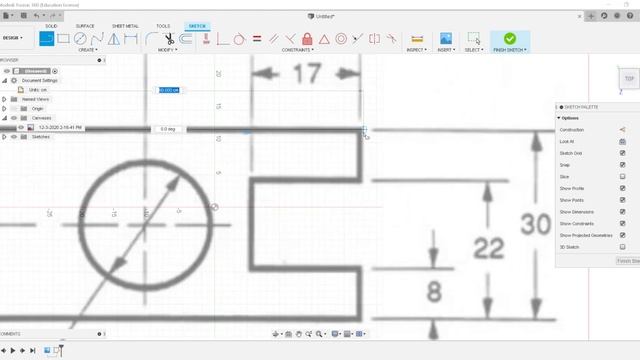640x360 pixels.
Task: Apply the Curvature constraint
Action: 391,39
